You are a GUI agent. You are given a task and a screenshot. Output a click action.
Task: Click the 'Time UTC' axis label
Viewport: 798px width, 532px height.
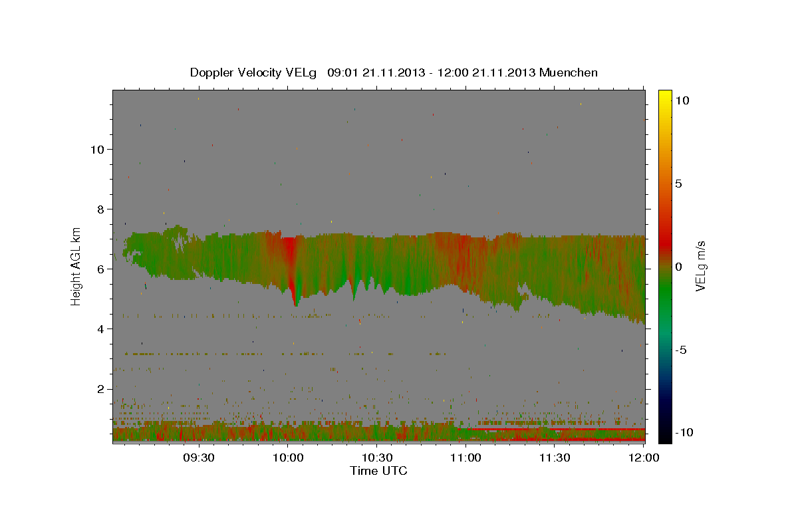[x=378, y=471]
